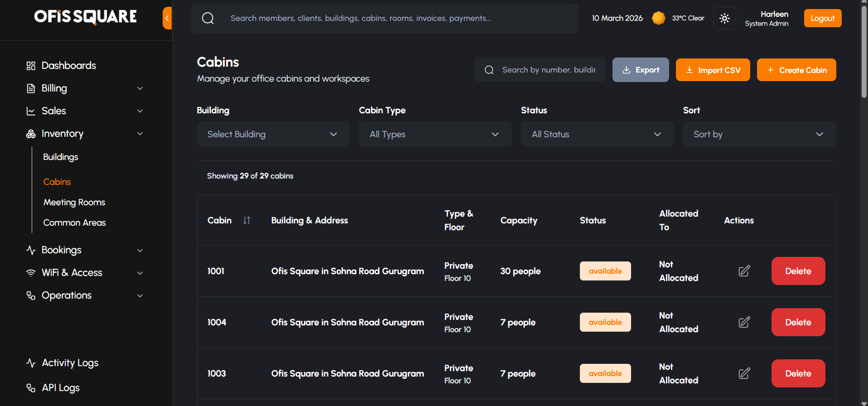Open Meeting Rooms in the sidebar
Screen dimensions: 868x406
click(x=74, y=202)
